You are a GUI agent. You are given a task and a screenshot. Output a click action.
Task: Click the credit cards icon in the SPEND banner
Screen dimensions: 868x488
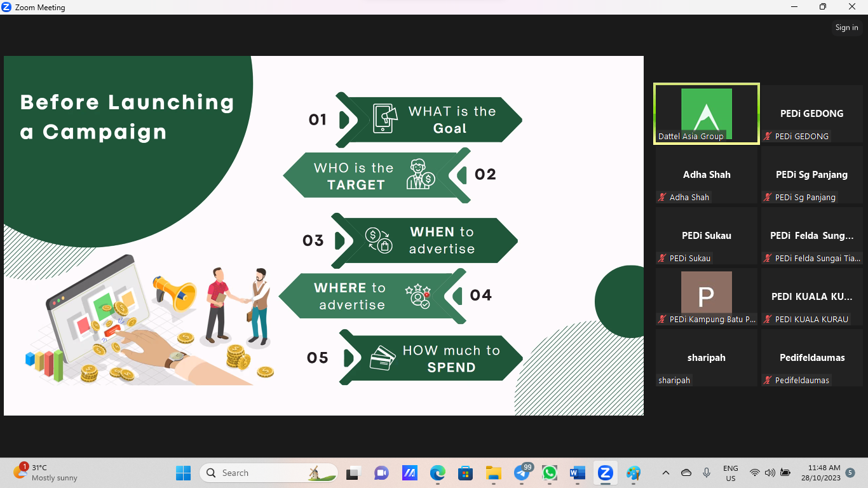(x=383, y=358)
